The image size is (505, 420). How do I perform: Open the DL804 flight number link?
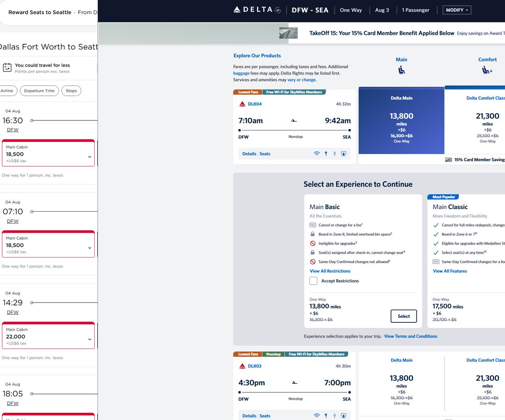click(255, 104)
